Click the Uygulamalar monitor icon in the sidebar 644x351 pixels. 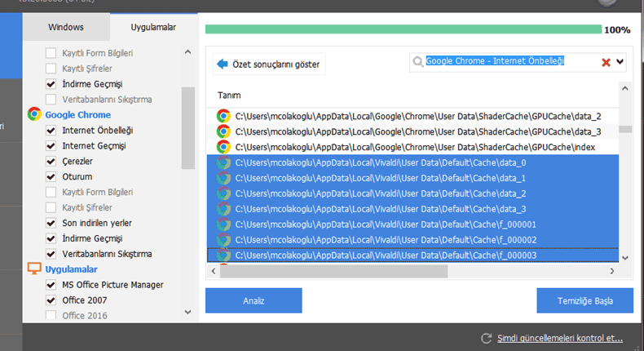(x=34, y=269)
